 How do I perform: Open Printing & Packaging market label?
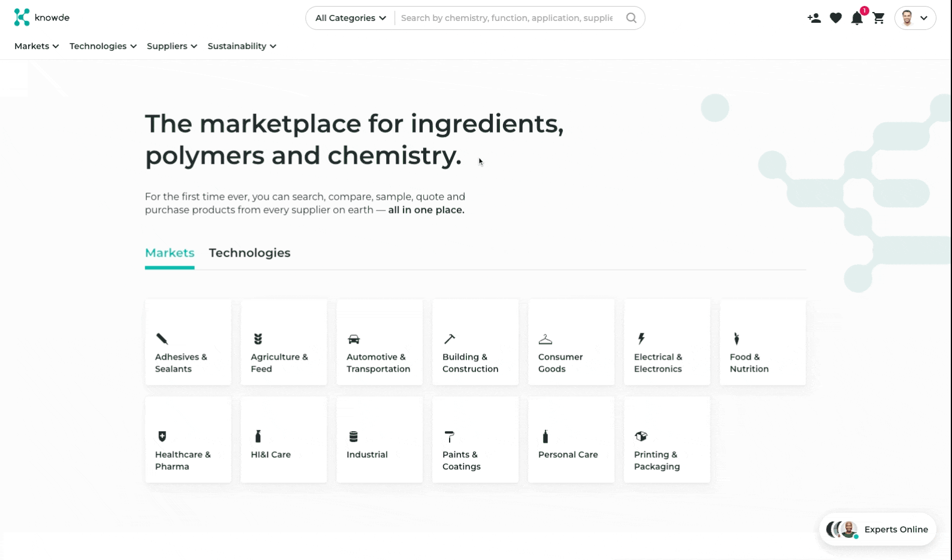[x=657, y=460]
